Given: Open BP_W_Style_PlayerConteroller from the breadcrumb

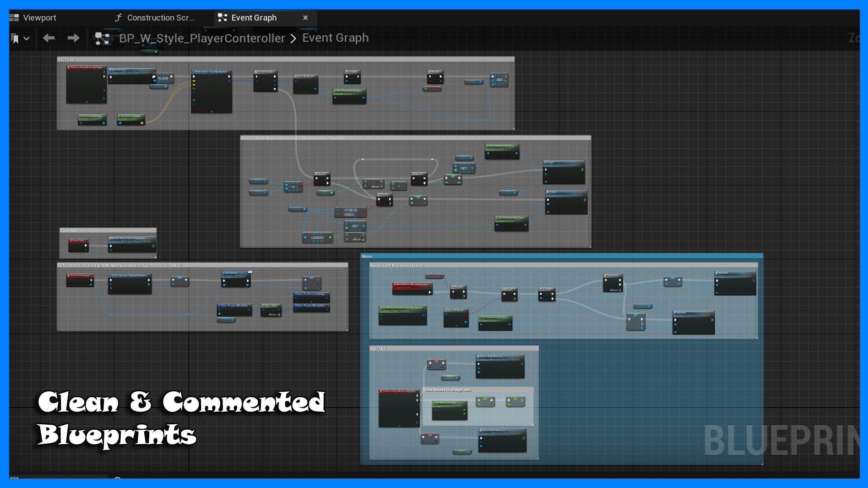Looking at the screenshot, I should (x=201, y=38).
